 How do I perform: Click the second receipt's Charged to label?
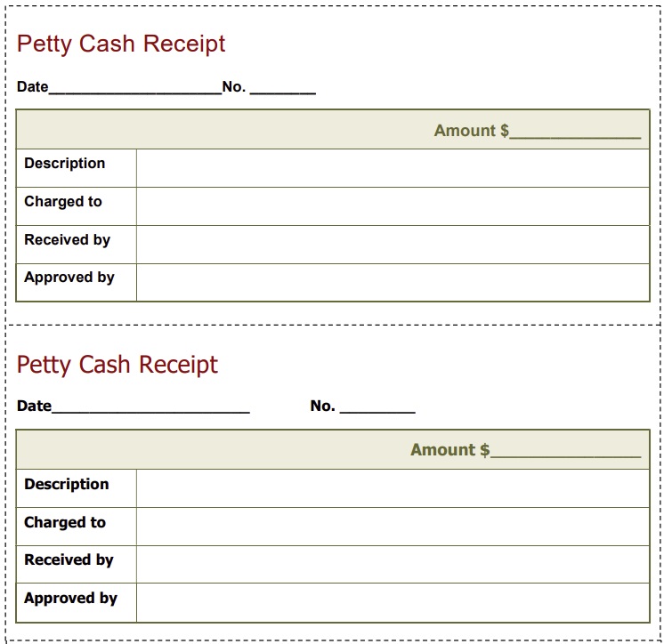tap(65, 523)
